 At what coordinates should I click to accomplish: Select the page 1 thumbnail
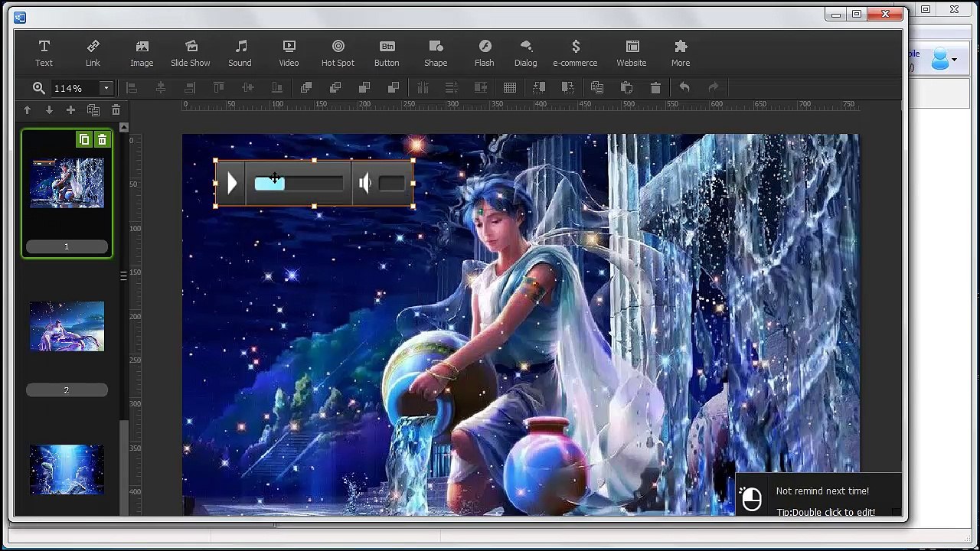coord(67,183)
